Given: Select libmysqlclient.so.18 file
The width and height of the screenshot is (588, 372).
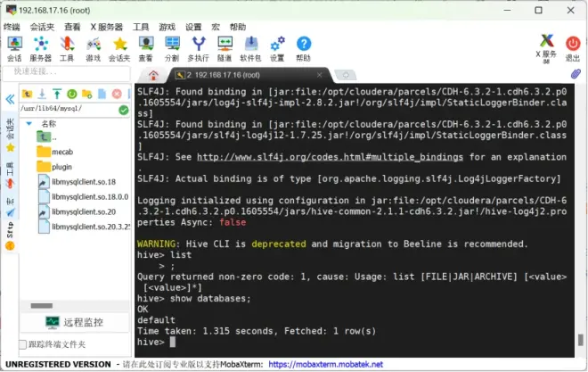Looking at the screenshot, I should point(78,182).
